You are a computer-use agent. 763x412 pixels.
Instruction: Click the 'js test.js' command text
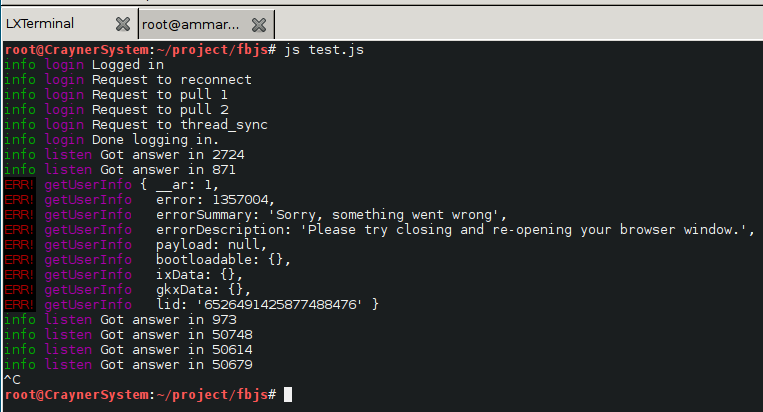(x=324, y=50)
